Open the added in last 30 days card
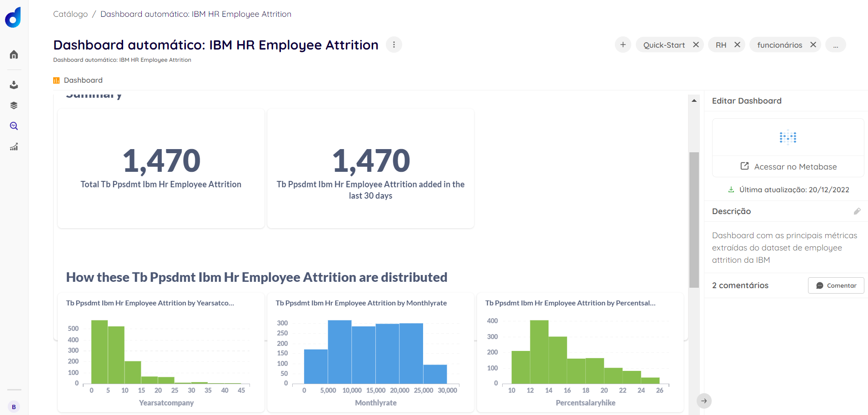Screen dimensions: 868x415 [x=371, y=168]
